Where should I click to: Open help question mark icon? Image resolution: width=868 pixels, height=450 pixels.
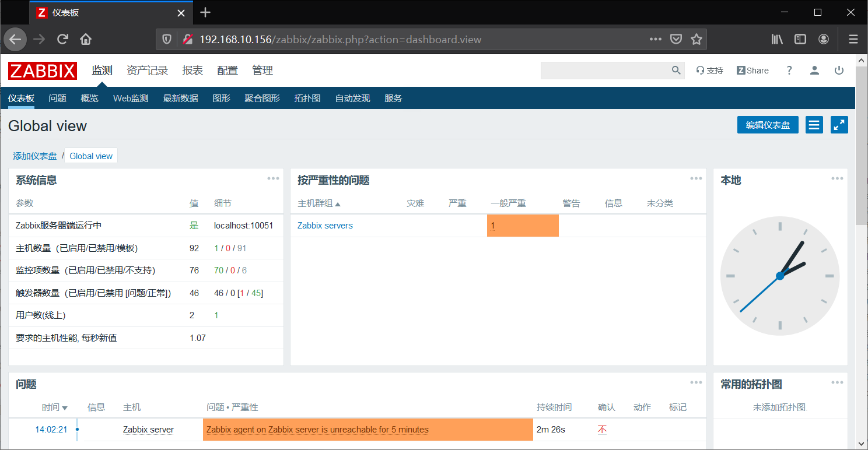coord(789,71)
